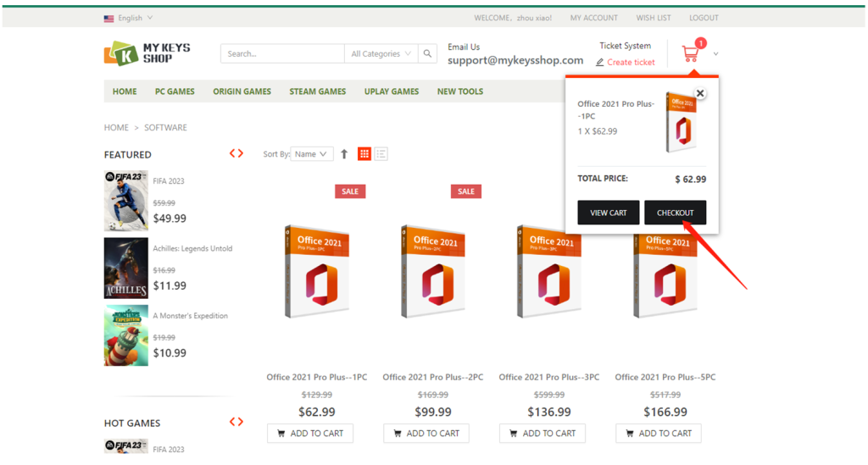Viewport: 868px width, 465px height.
Task: Open Achilles: Legends Untold thumbnail
Action: (x=125, y=268)
